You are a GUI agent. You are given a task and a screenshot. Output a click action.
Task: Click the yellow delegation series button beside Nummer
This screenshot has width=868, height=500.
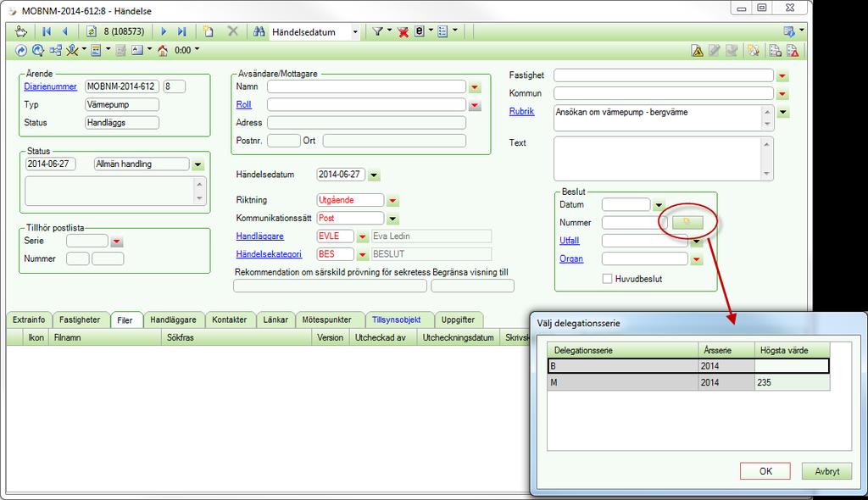(x=687, y=222)
